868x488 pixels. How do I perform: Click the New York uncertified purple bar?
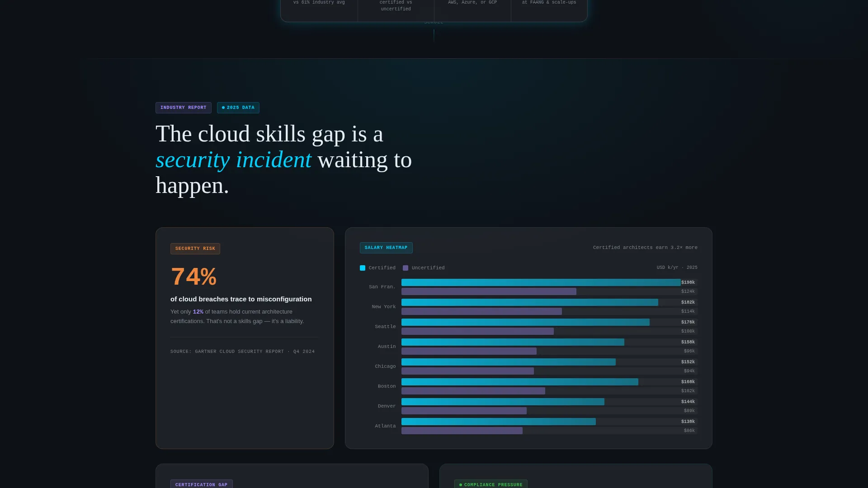pos(481,311)
